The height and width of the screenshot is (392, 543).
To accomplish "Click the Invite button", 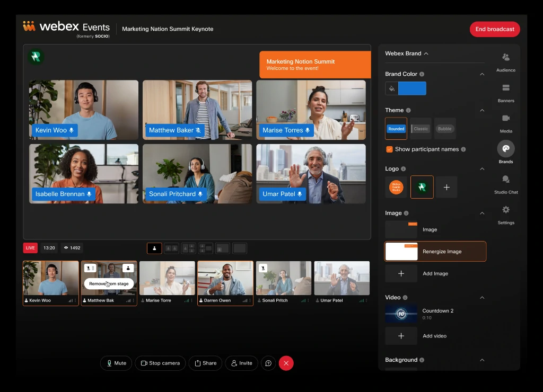I will tap(241, 363).
